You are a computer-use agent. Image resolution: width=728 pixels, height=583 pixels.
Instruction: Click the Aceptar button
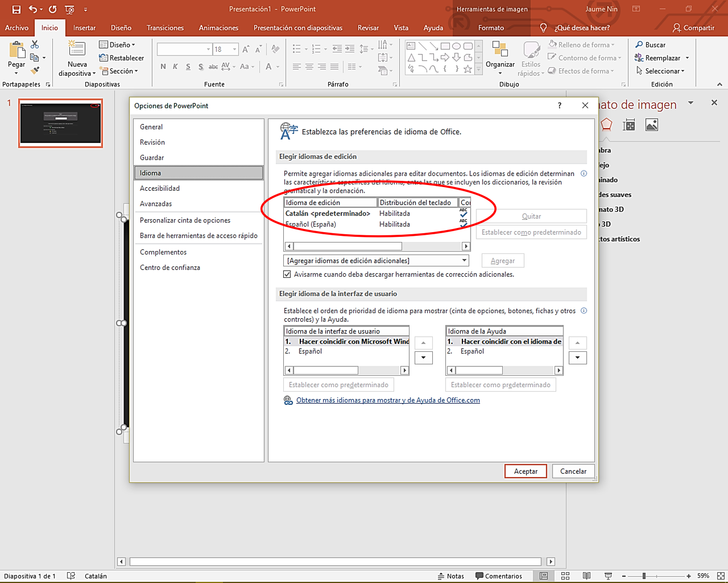click(x=526, y=471)
